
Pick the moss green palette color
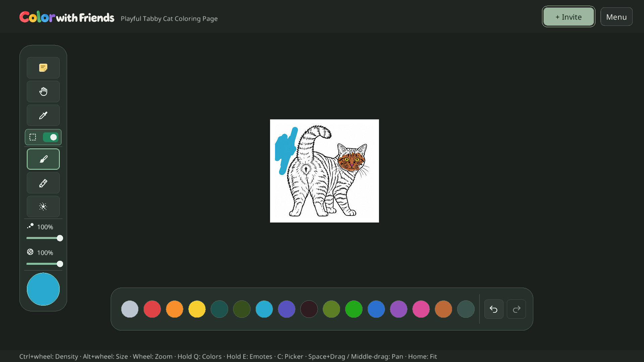(x=331, y=309)
